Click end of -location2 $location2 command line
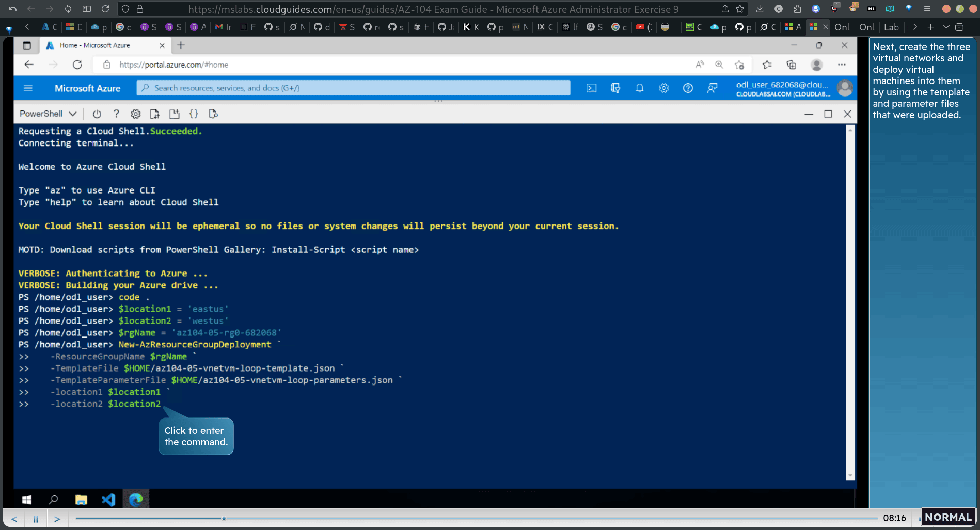The image size is (980, 530). pyautogui.click(x=162, y=404)
